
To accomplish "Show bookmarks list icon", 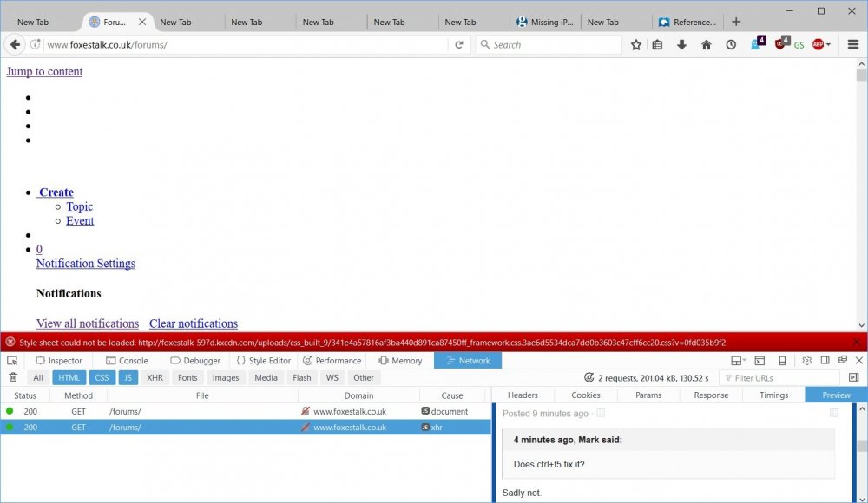I will tap(657, 45).
